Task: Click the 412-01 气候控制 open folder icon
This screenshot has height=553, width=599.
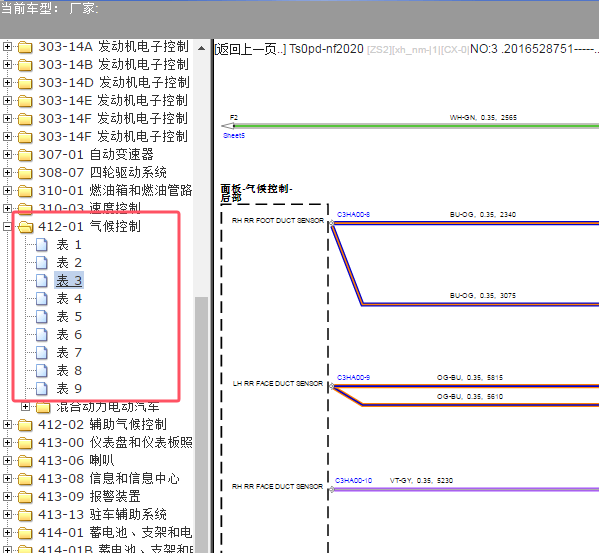Action: pyautogui.click(x=26, y=227)
